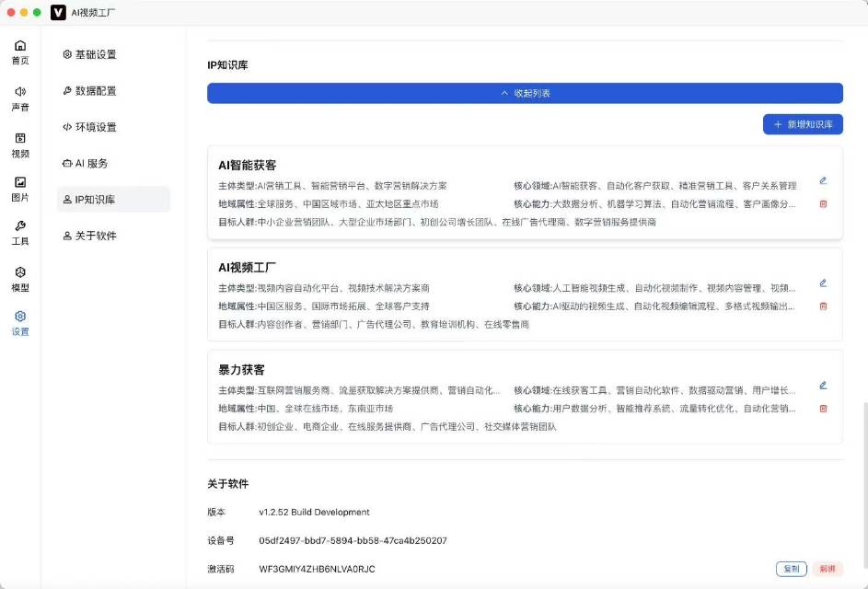Select 数据配置 in settings menu
Viewport: 868px width, 589px height.
click(113, 91)
